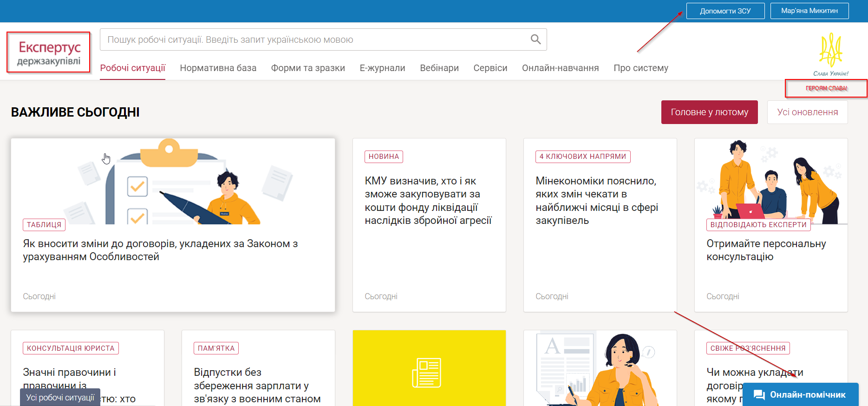
Task: Click the clipboard checklist illustration
Action: pos(179,182)
